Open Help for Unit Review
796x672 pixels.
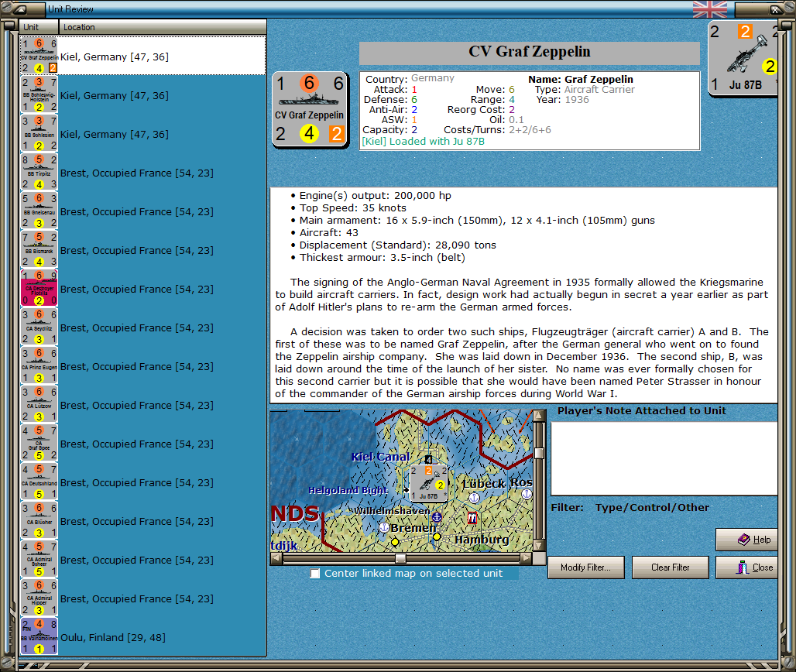tap(747, 540)
